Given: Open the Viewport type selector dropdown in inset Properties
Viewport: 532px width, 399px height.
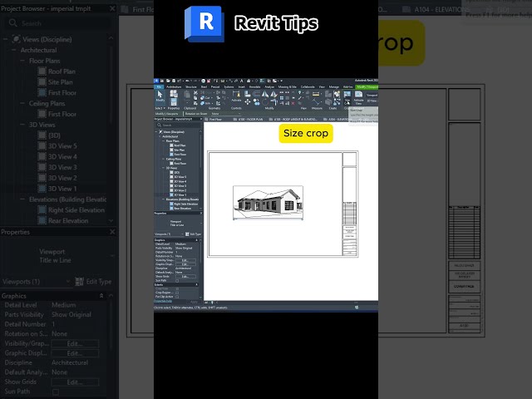Looking at the screenshot, I should (x=201, y=224).
